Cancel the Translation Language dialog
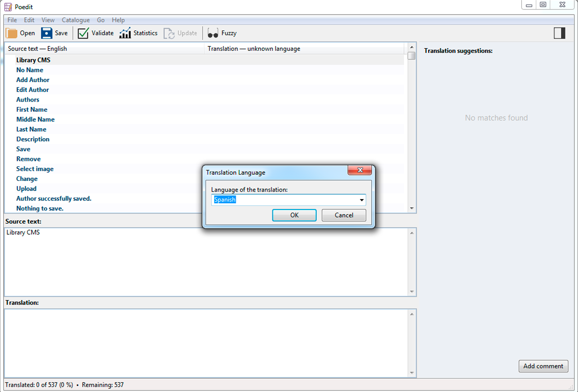Screen dimensions: 578x392 pos(344,215)
